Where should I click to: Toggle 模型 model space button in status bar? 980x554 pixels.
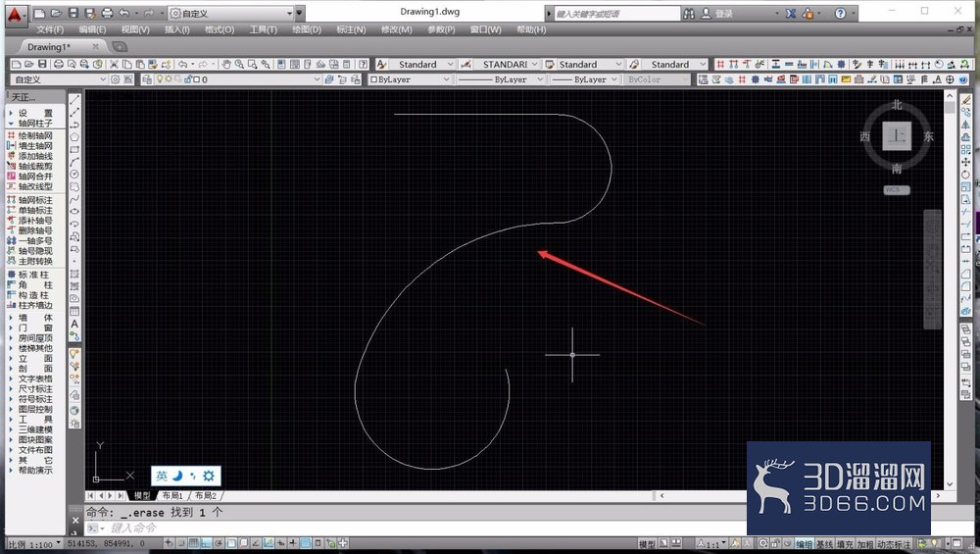(x=647, y=544)
